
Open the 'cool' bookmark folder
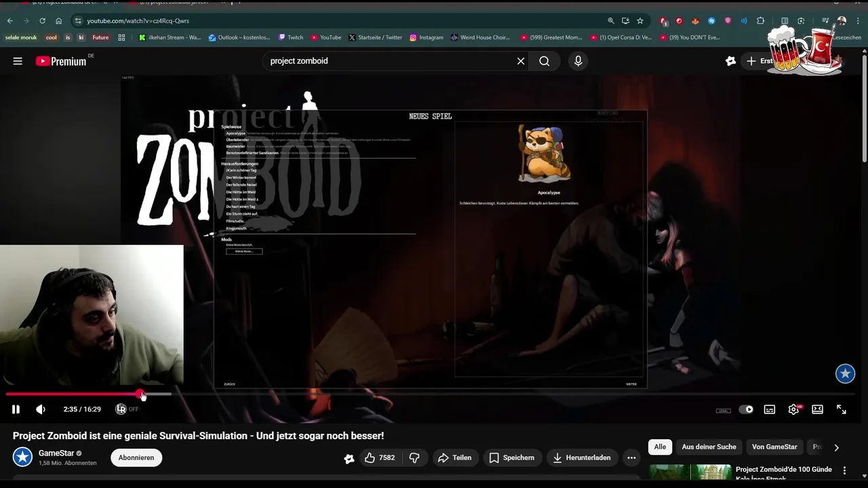pos(51,38)
